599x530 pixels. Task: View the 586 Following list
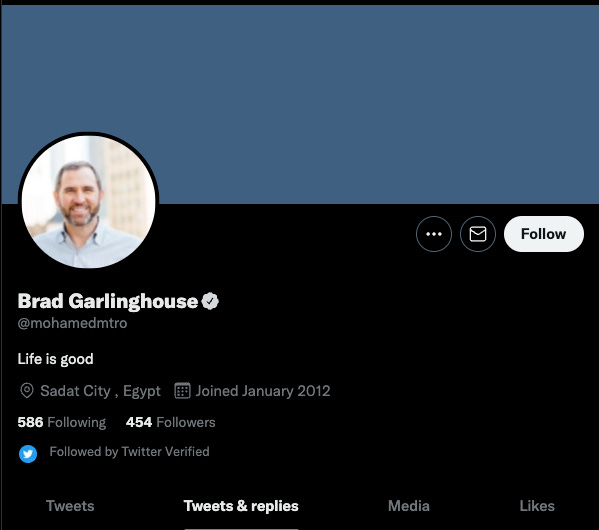tap(62, 422)
